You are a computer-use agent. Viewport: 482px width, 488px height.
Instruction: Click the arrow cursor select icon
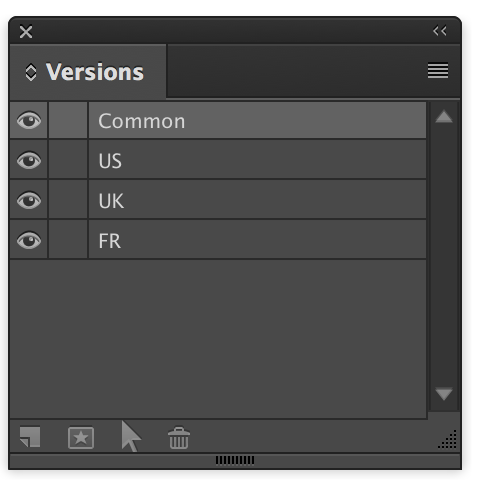(131, 436)
